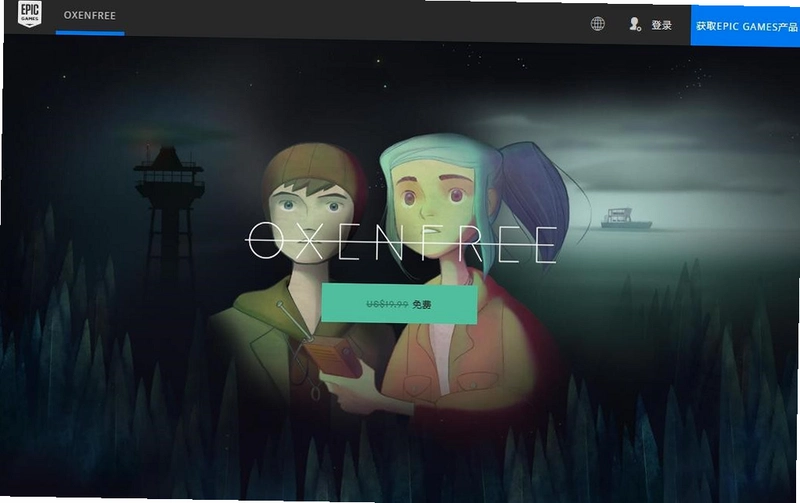
Task: Click the OXENFREE title logo
Action: (x=402, y=242)
